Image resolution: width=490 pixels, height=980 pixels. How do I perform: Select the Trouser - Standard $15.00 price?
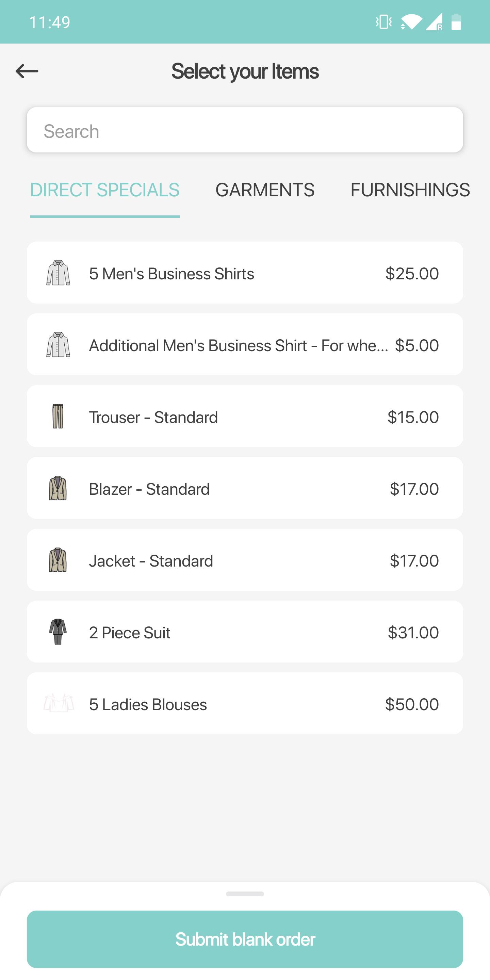[413, 417]
